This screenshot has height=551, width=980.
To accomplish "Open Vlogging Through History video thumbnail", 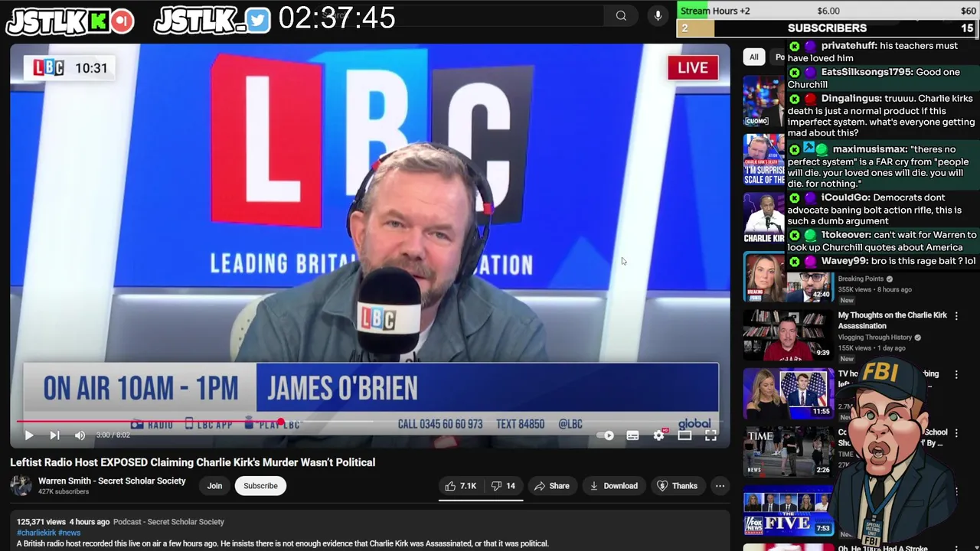I will pyautogui.click(x=788, y=334).
